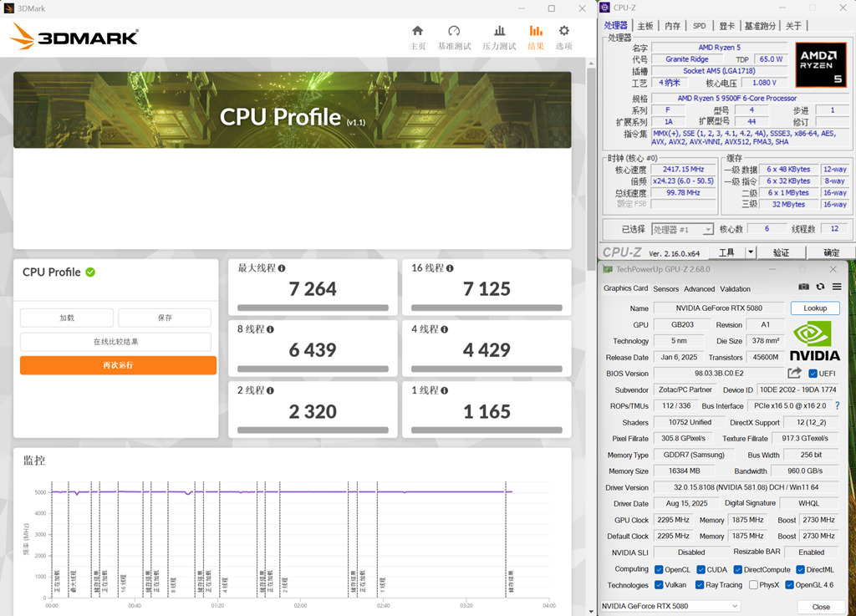The width and height of the screenshot is (856, 616).
Task: Click the GPU-Z screenshot camera icon
Action: tap(803, 287)
